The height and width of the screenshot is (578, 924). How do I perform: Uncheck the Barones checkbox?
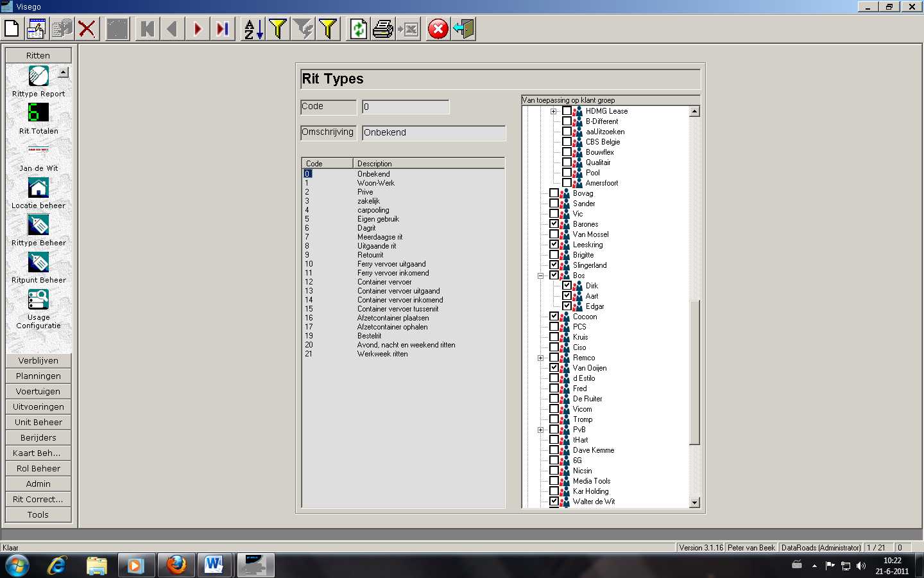[x=554, y=224]
